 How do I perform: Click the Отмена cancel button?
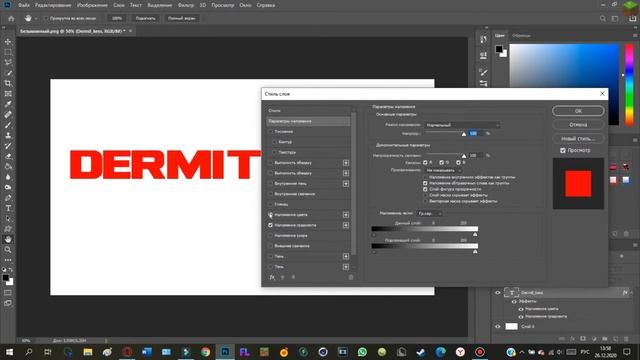pos(578,124)
